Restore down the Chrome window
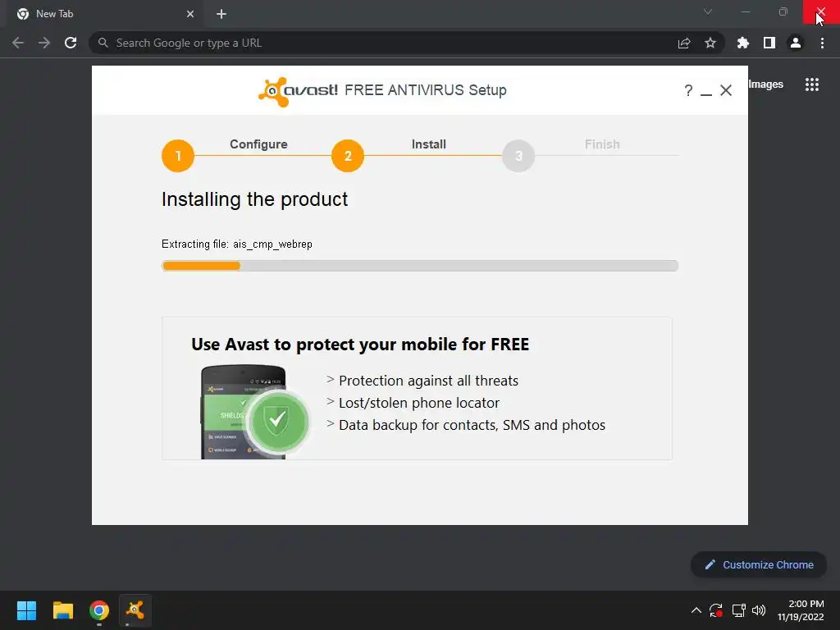Viewport: 840px width, 630px height. pos(783,11)
